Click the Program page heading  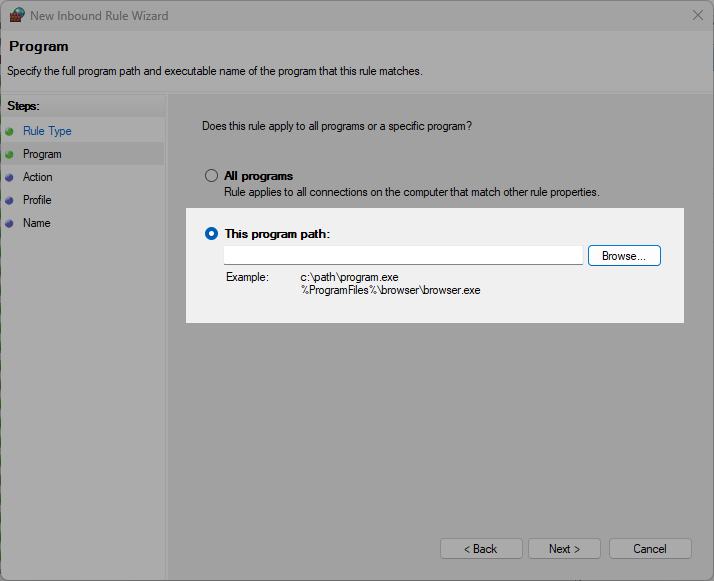[39, 46]
